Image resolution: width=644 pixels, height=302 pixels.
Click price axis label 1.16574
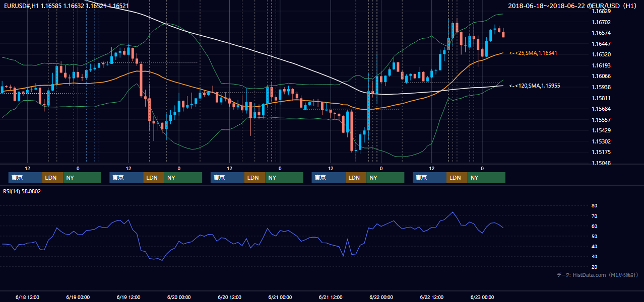pos(601,33)
